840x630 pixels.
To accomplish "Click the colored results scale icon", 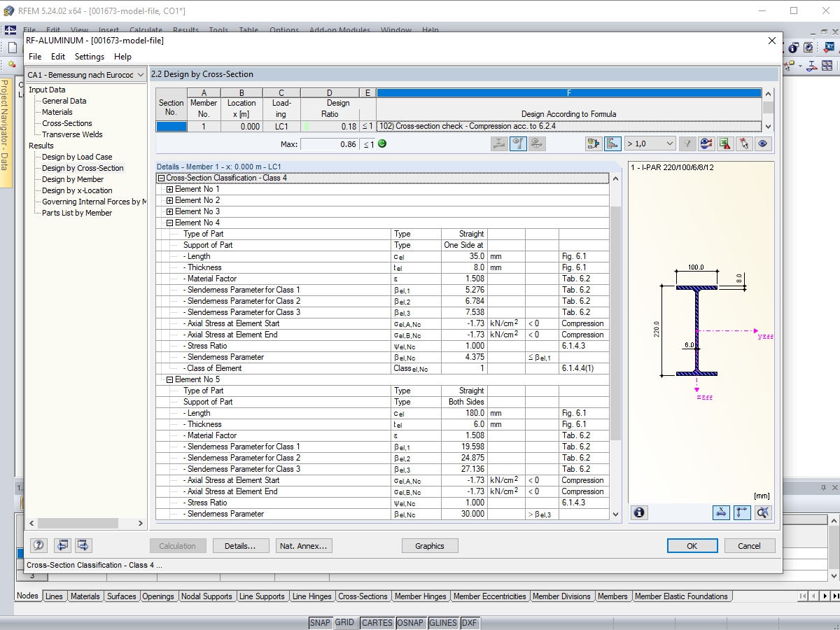I will pos(706,143).
